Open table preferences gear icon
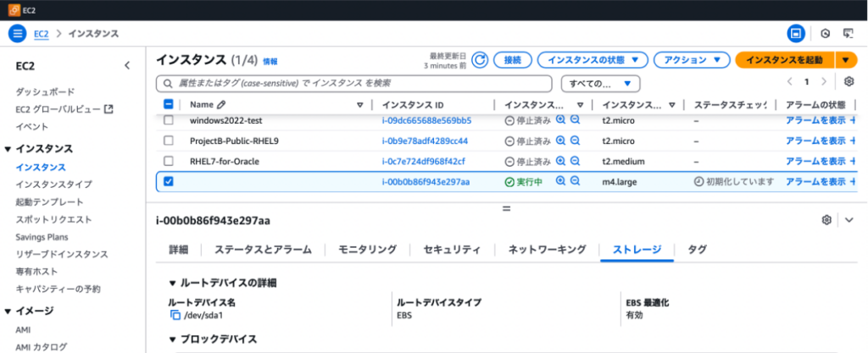This screenshot has height=353, width=868. (x=849, y=82)
